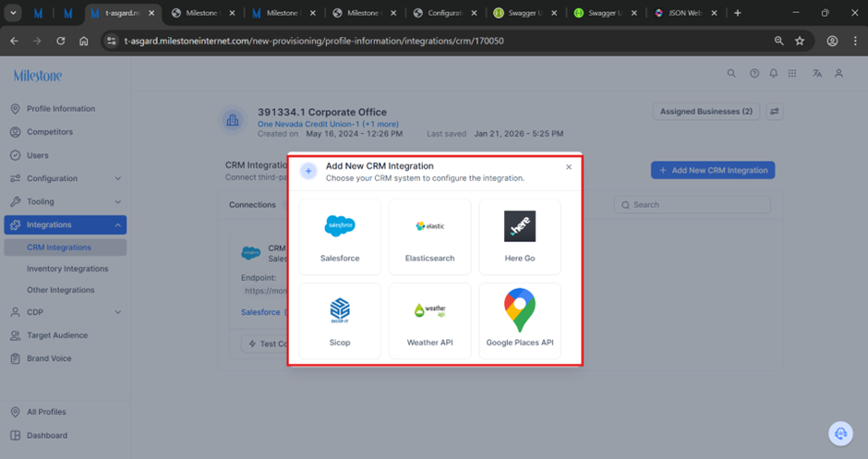The height and width of the screenshot is (459, 868).
Task: Choose the Elasticsearch integration card
Action: (429, 237)
